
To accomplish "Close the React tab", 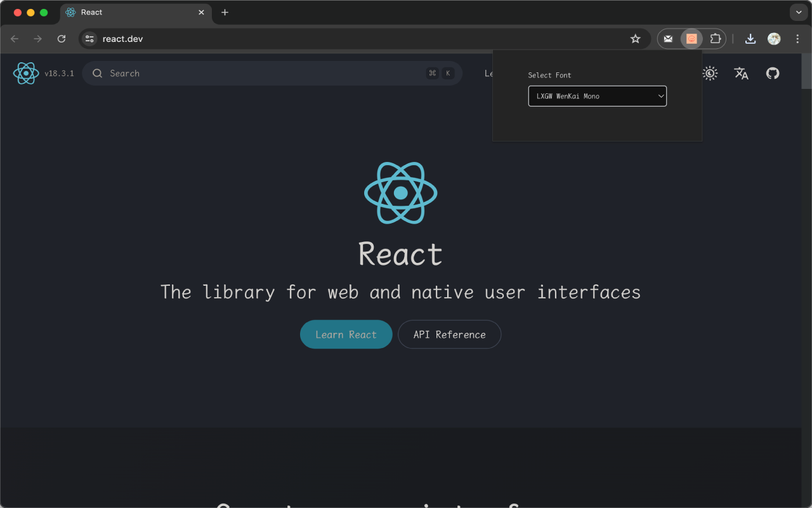I will [201, 12].
